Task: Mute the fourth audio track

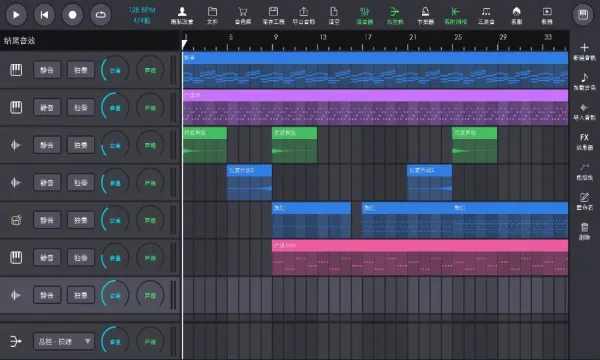Action: coord(47,182)
